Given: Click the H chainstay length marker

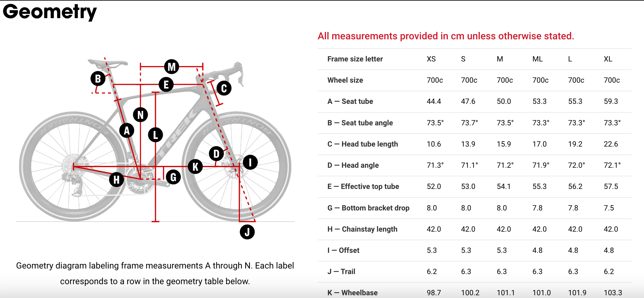Looking at the screenshot, I should [116, 180].
